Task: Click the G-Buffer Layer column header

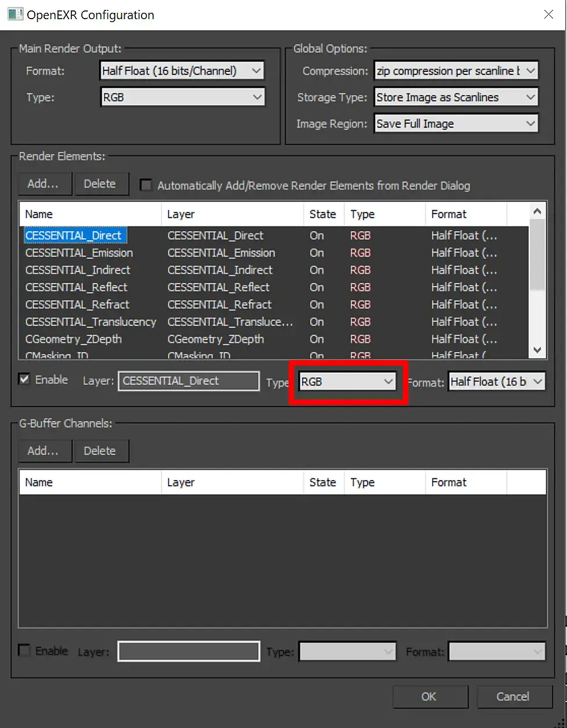Action: point(232,482)
